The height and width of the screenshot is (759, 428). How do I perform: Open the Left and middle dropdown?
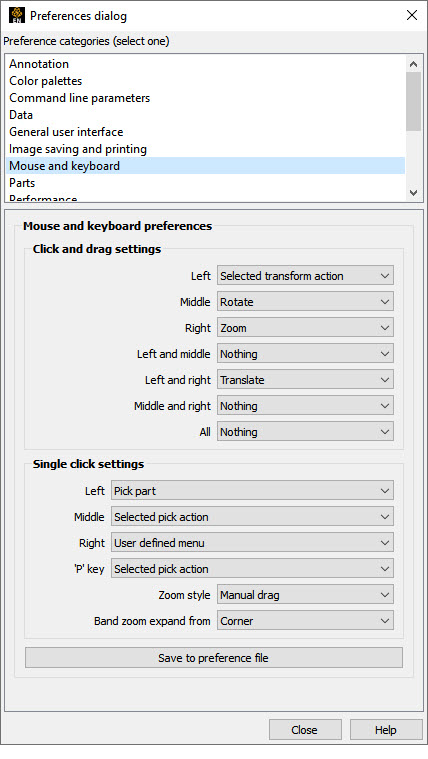(305, 354)
